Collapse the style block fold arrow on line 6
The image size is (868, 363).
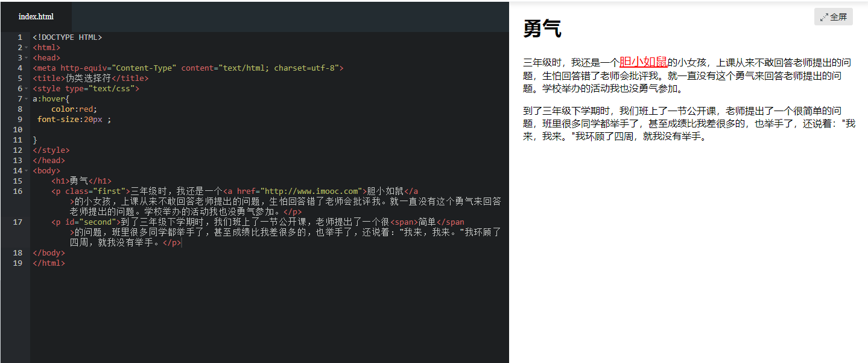[x=27, y=88]
